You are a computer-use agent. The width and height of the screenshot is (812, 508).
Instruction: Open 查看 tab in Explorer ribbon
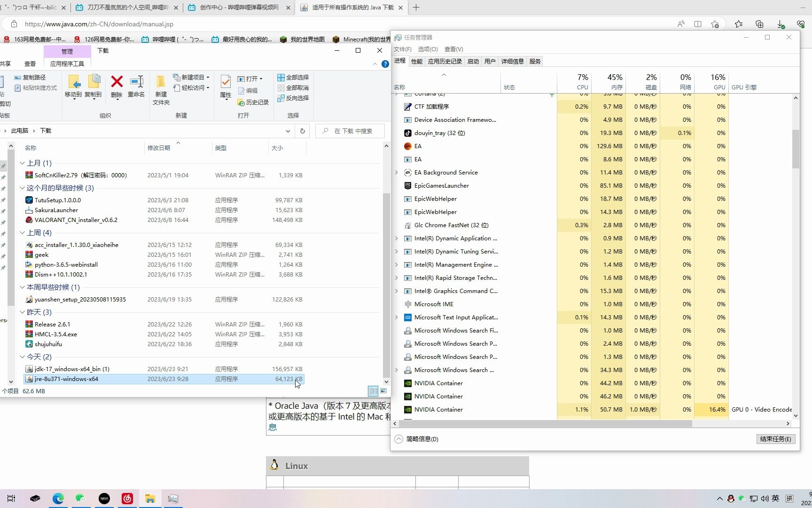click(30, 63)
